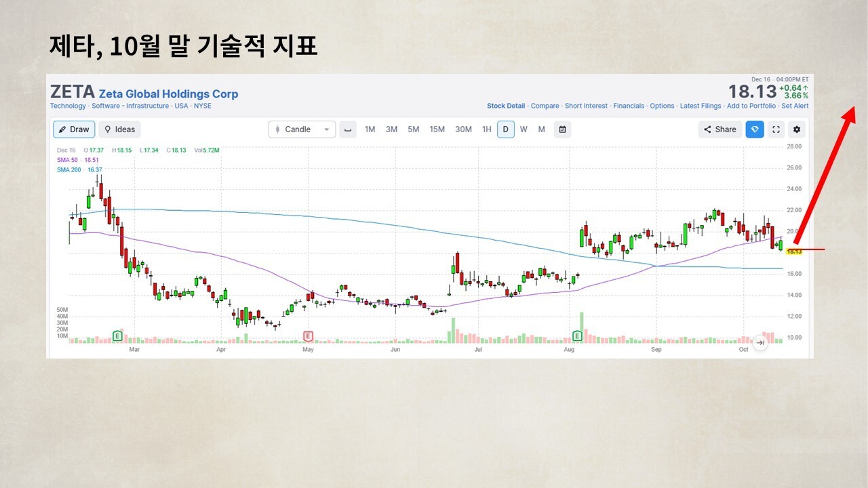
Task: Click the scroll-to-latest arrow button
Action: pos(760,343)
